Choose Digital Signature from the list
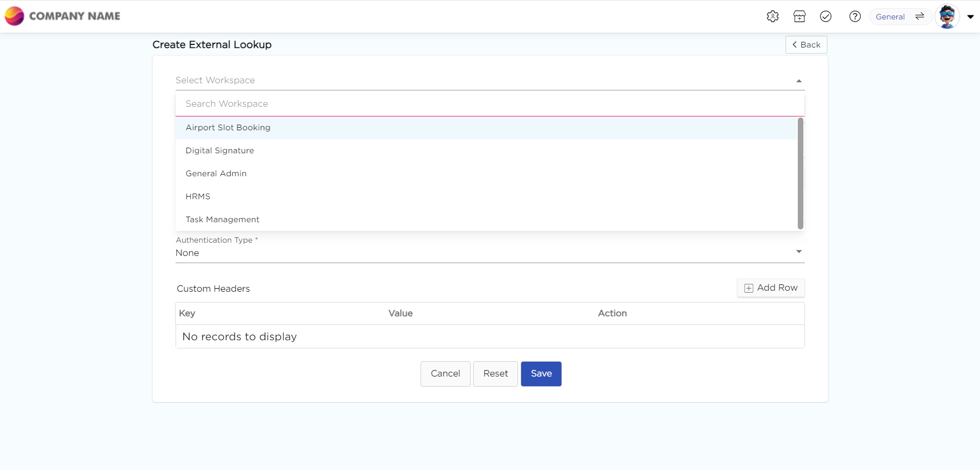The image size is (980, 470). [219, 151]
